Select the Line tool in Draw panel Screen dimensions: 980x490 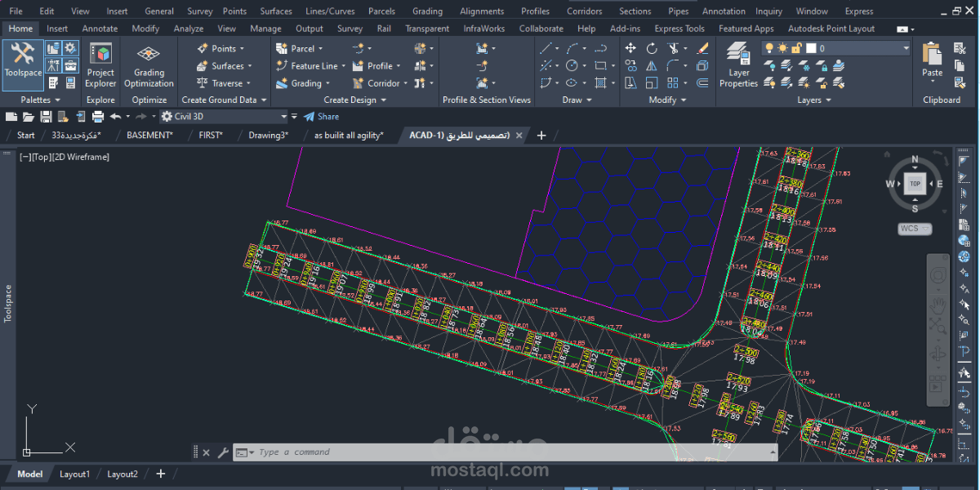pyautogui.click(x=546, y=48)
